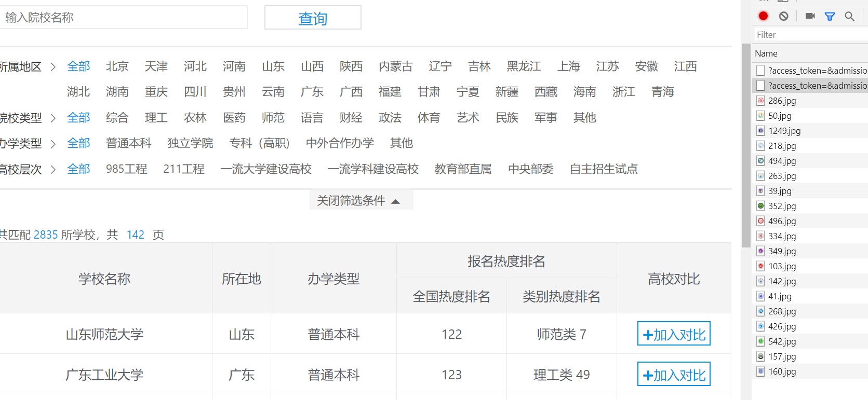868x400 pixels.
Task: Focus the DevTools Filter input
Action: click(810, 35)
